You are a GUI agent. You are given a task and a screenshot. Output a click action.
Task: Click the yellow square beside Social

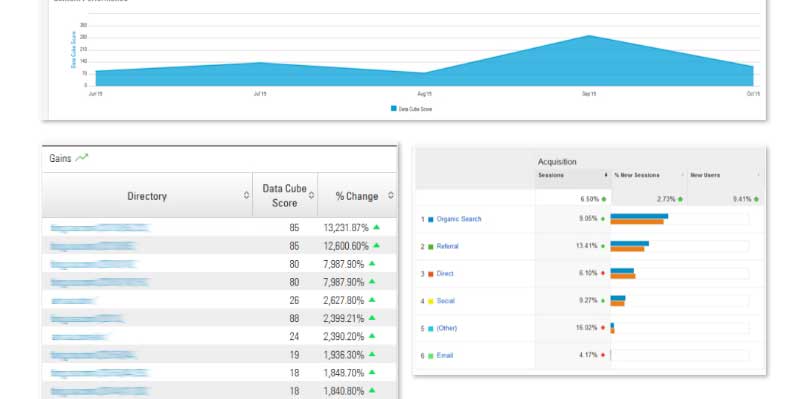(x=431, y=301)
